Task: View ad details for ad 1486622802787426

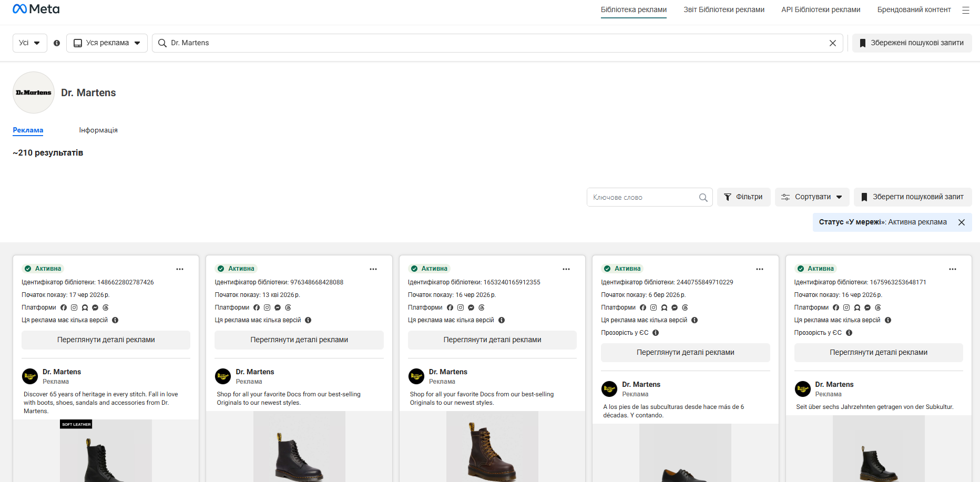Action: click(106, 340)
